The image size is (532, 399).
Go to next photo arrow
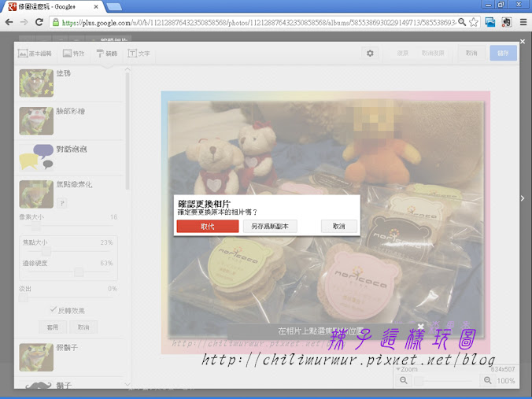523,198
